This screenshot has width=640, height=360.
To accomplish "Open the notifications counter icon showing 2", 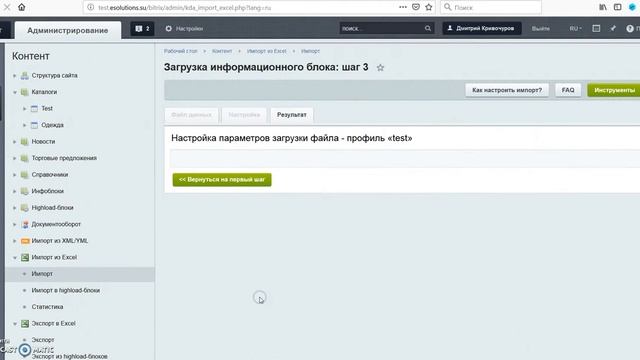I will 142,29.
